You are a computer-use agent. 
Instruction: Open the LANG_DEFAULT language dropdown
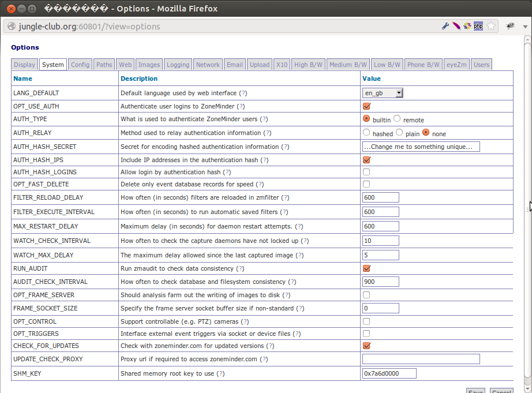pyautogui.click(x=383, y=93)
